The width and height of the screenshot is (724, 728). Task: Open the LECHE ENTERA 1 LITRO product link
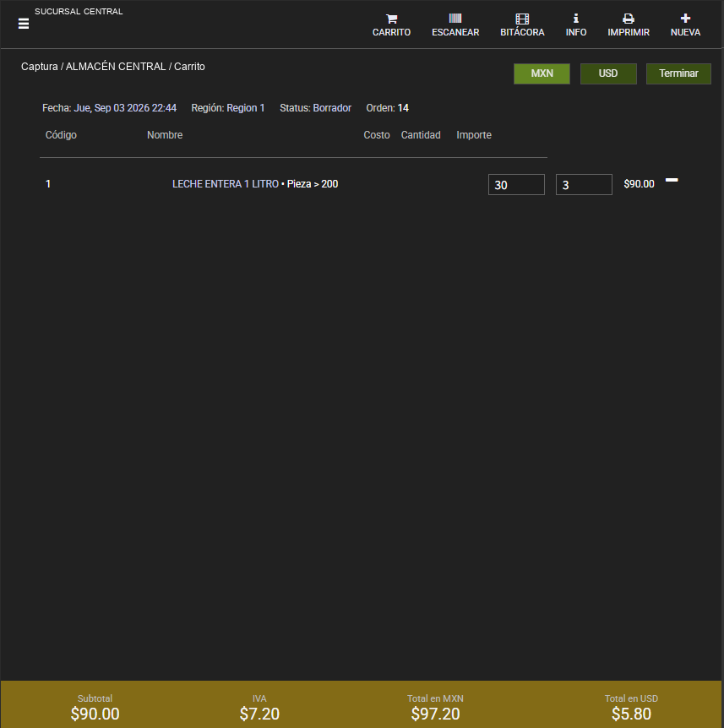226,184
